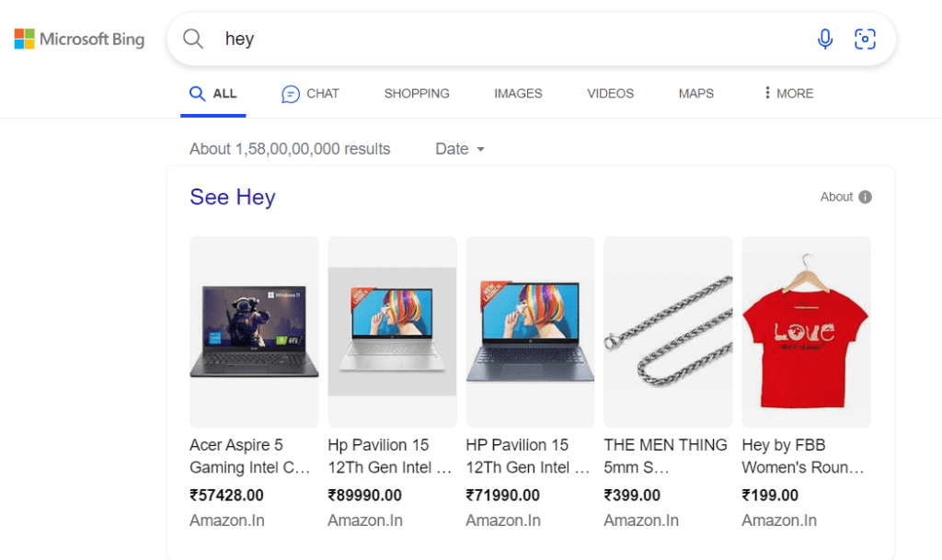942x560 pixels.
Task: Click the three-dot icon next to MORE
Action: [x=767, y=93]
